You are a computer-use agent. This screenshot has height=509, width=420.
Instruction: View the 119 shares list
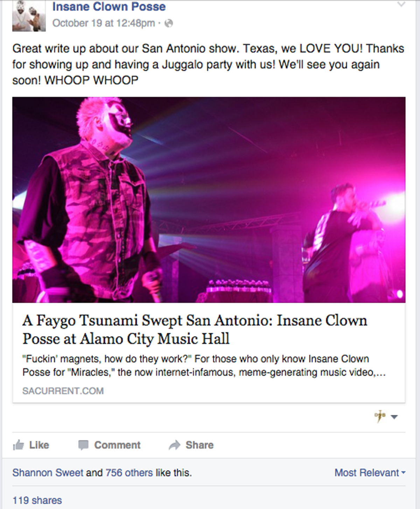(x=37, y=500)
